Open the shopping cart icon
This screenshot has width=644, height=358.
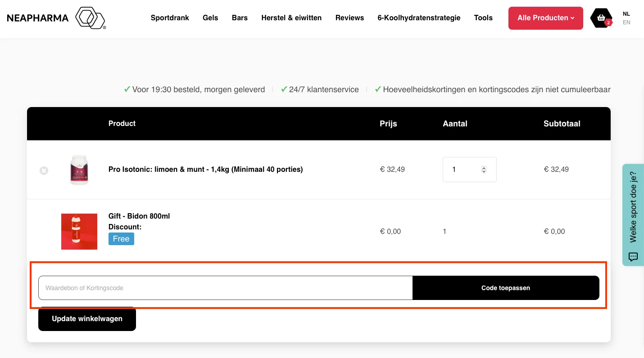click(601, 18)
